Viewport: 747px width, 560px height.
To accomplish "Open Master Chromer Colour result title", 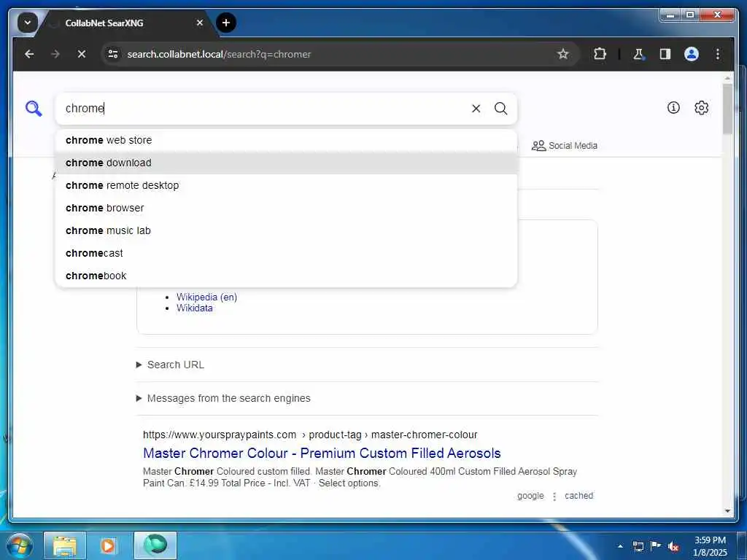I will click(322, 453).
